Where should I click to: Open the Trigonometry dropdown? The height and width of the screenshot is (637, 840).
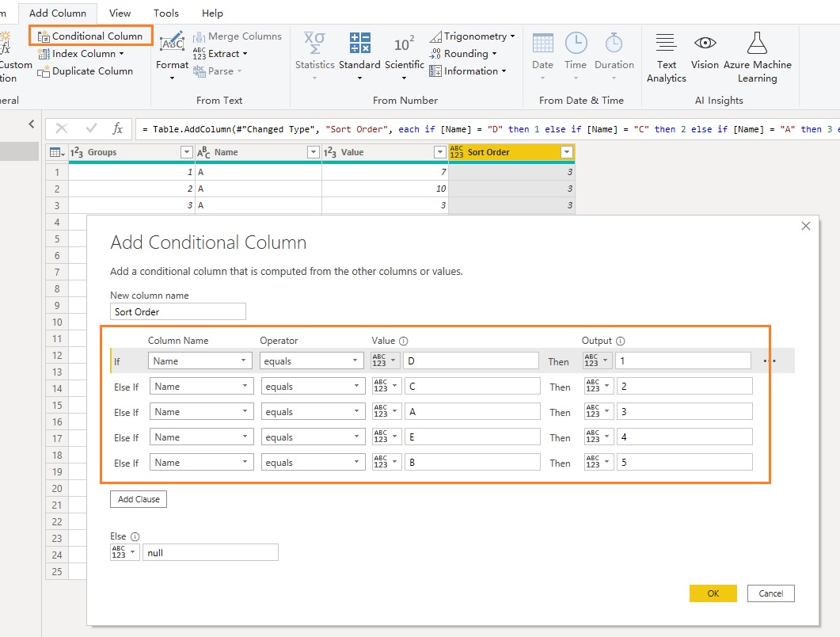pyautogui.click(x=472, y=36)
